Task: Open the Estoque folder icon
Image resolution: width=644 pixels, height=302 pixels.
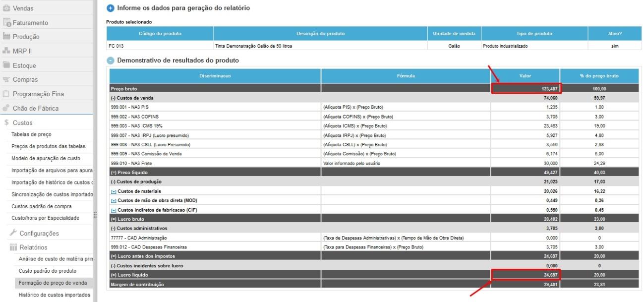Action: pos(6,65)
